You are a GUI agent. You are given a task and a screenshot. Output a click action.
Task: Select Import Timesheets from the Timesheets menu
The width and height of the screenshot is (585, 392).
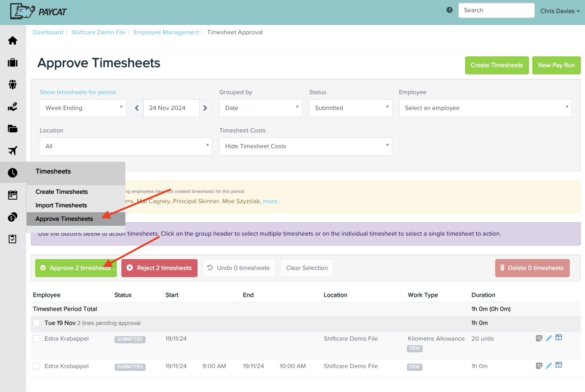click(x=61, y=205)
